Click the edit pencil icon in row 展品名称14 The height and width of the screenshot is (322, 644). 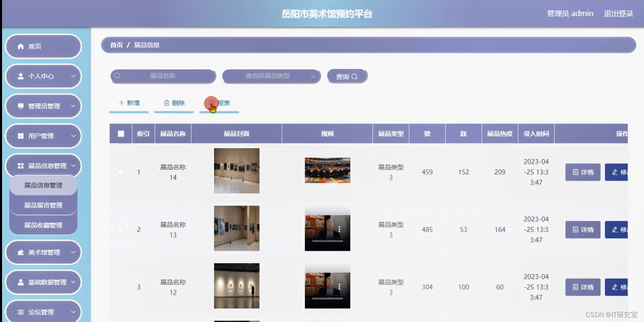tap(615, 172)
